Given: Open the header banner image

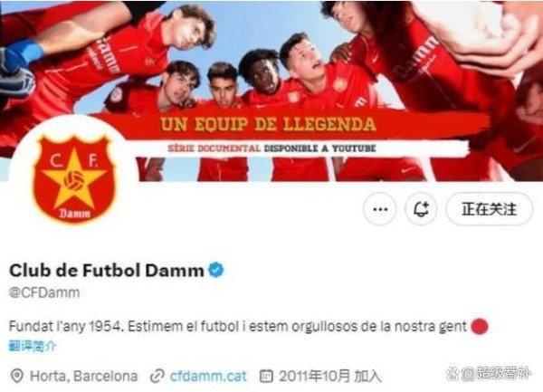Looking at the screenshot, I should pos(271,91).
